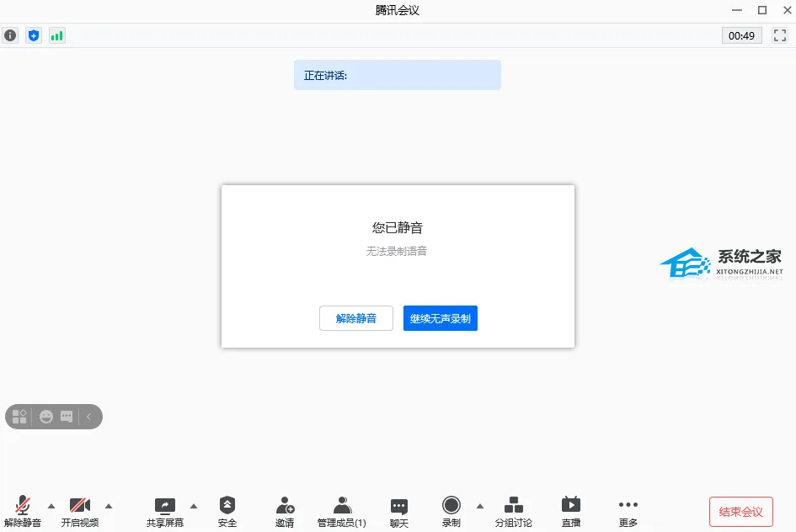Minimize the 腾讯会议 window
The height and width of the screenshot is (532, 796).
(737, 10)
